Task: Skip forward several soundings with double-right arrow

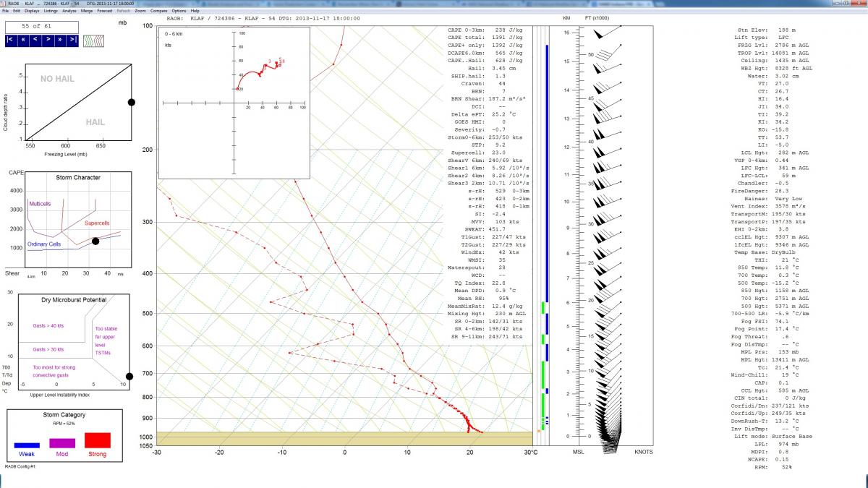Action: (60, 40)
